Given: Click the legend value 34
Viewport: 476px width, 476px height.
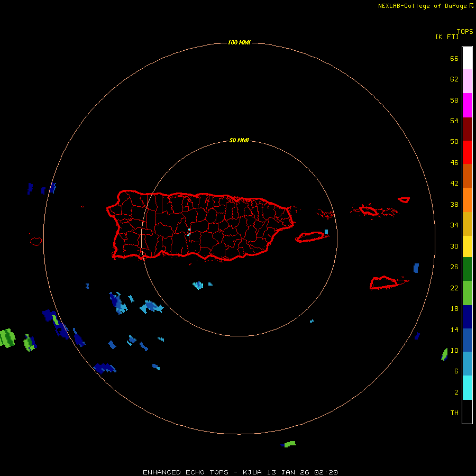Looking at the screenshot, I should [454, 225].
